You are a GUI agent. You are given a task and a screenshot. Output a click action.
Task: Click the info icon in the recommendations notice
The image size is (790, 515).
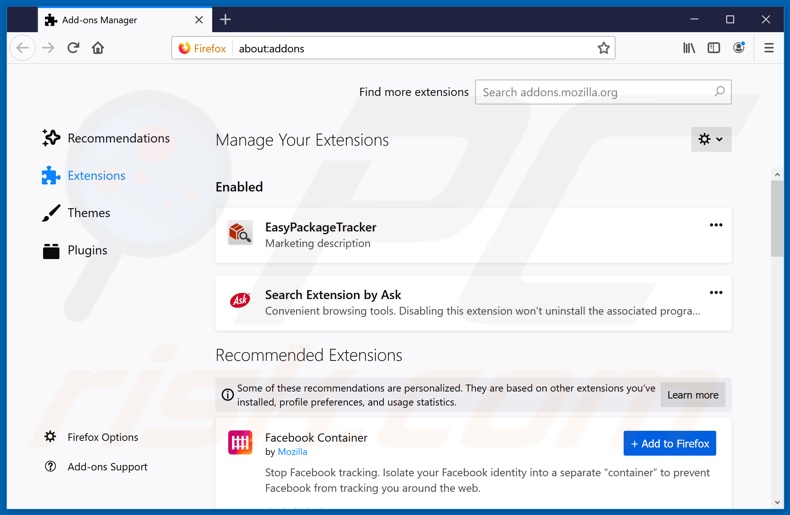point(227,395)
